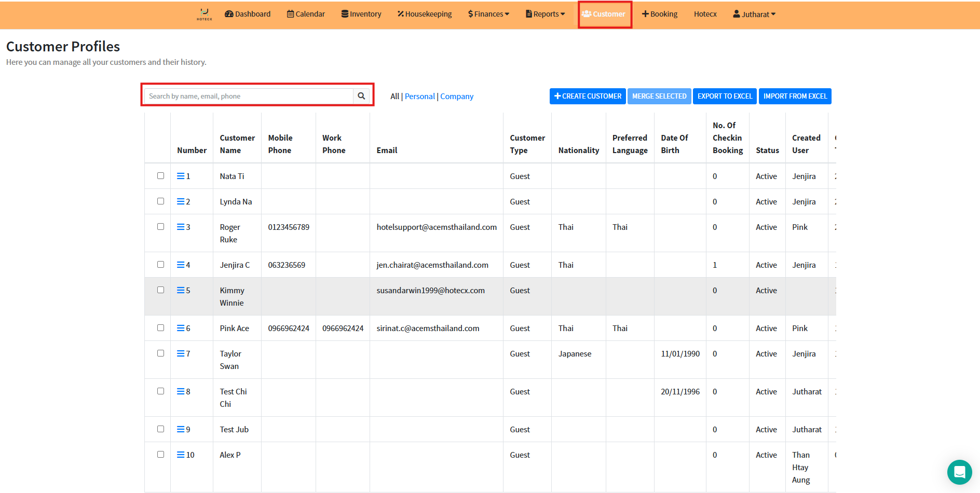Open the Inventory page
Image resolution: width=980 pixels, height=493 pixels.
coord(361,14)
